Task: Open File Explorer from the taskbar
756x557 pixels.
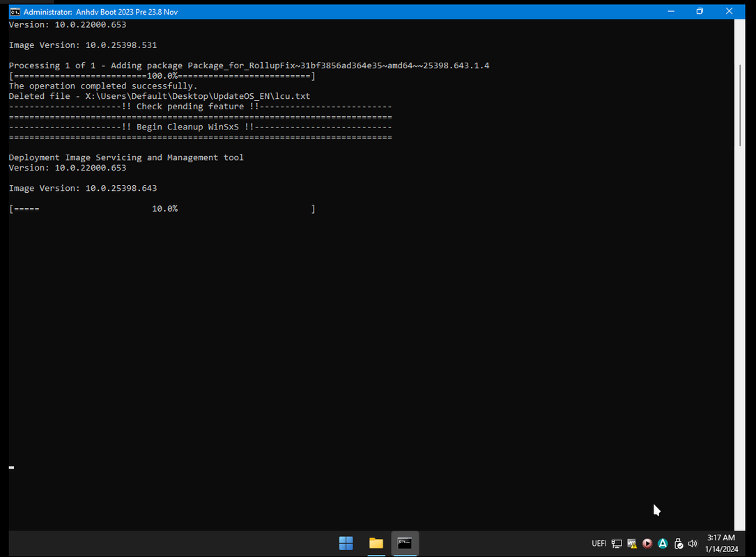Action: pyautogui.click(x=376, y=544)
